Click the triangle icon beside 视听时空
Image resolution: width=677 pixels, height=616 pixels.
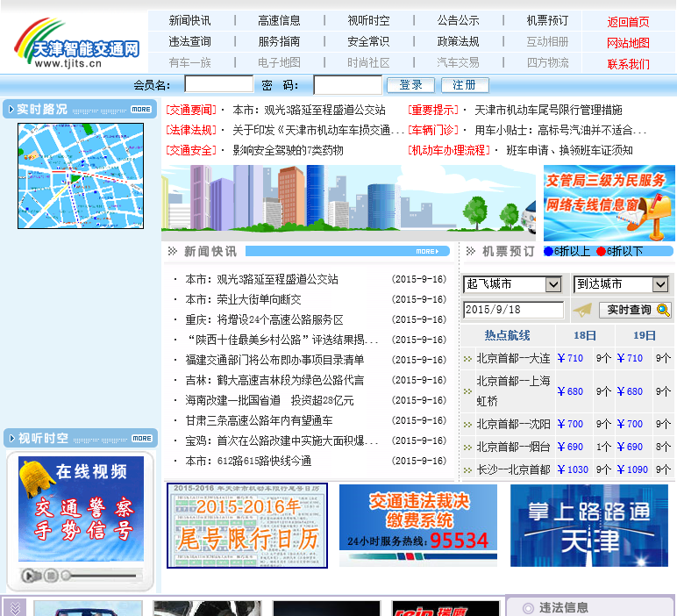click(x=12, y=439)
